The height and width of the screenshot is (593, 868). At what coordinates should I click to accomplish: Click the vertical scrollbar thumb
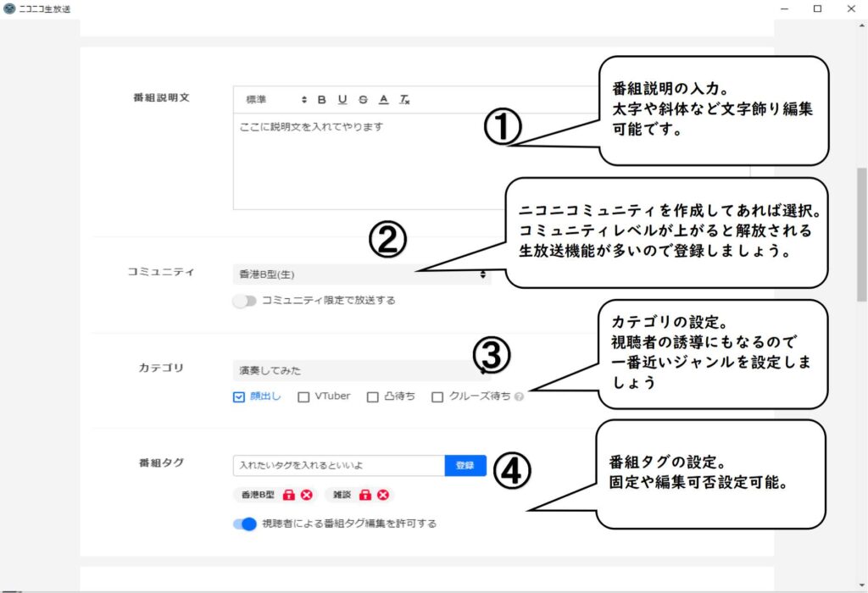tap(861, 236)
